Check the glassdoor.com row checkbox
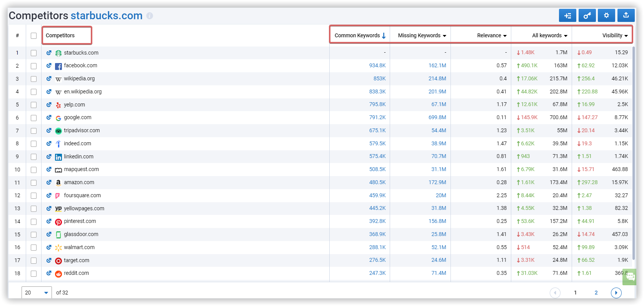The height and width of the screenshot is (306, 644). 33,234
